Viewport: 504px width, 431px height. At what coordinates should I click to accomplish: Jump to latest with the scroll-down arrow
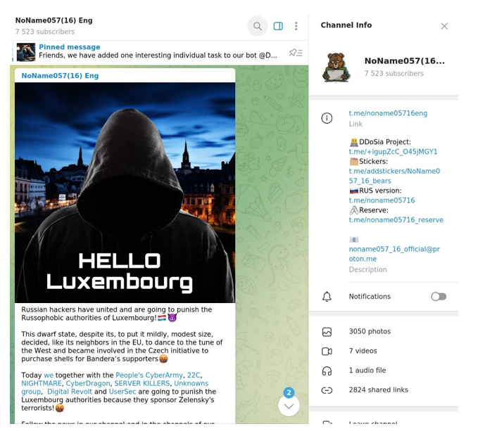[x=289, y=406]
